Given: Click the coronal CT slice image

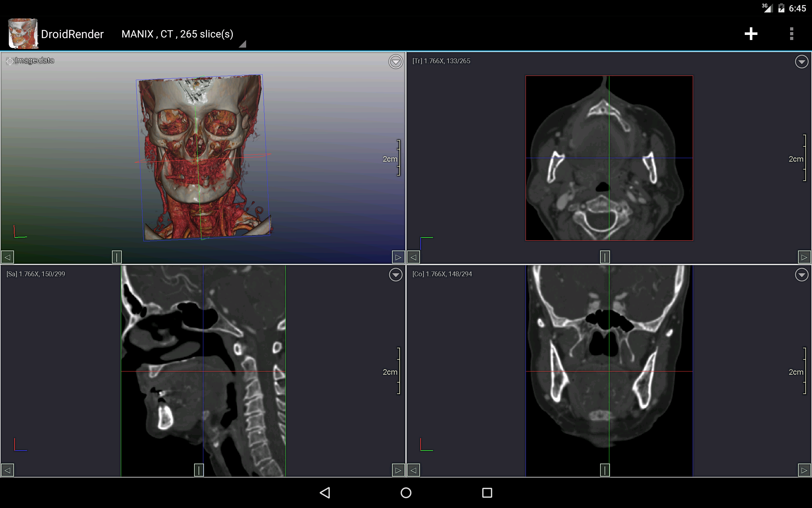Looking at the screenshot, I should tap(609, 371).
